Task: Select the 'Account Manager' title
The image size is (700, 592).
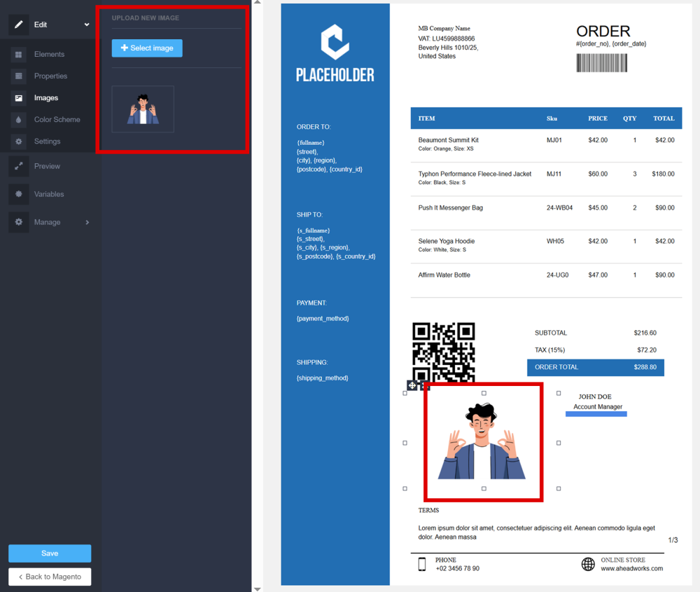Action: pos(598,406)
